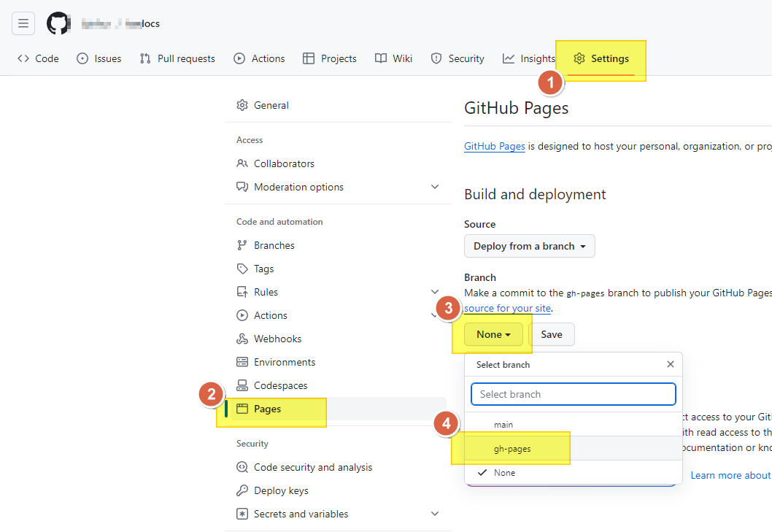772x532 pixels.
Task: Focus the Select branch filter field
Action: click(x=573, y=394)
